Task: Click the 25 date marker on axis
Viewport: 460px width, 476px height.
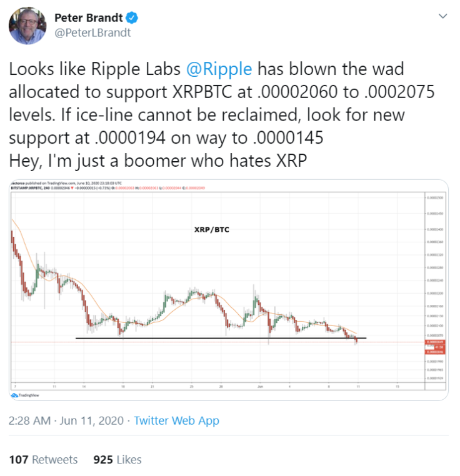Action: [x=191, y=387]
